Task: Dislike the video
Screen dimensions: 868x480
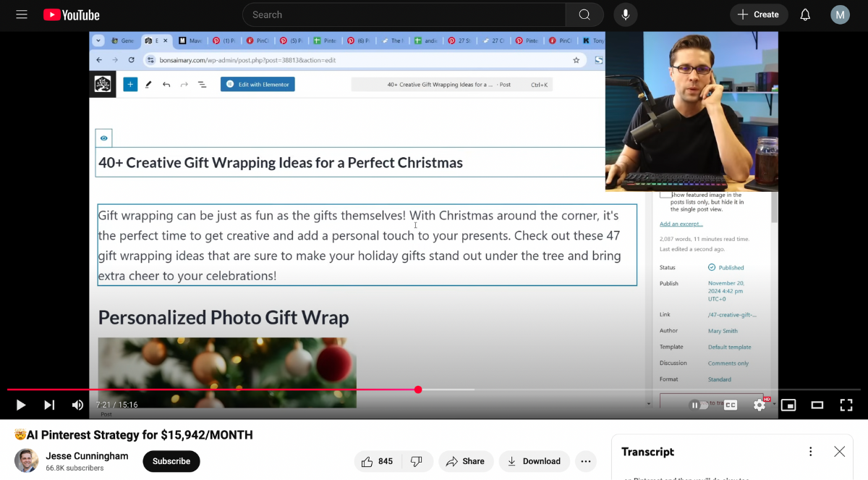Action: pos(417,461)
